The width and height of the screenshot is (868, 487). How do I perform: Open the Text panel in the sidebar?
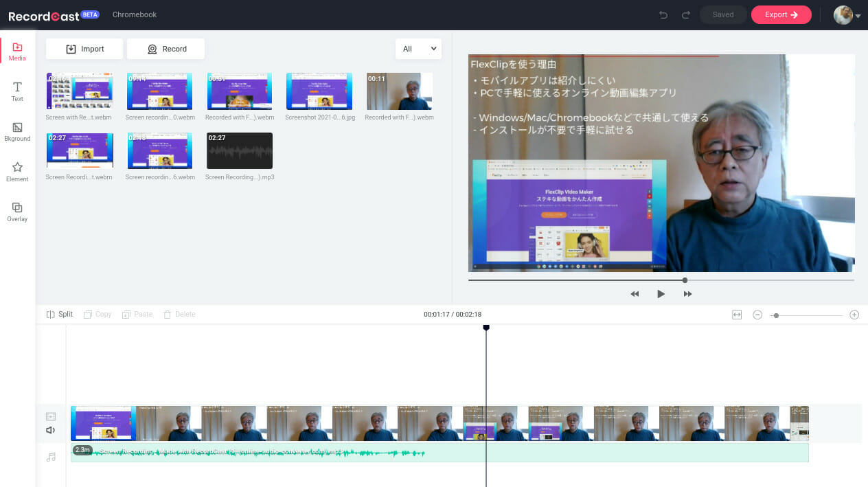17,91
